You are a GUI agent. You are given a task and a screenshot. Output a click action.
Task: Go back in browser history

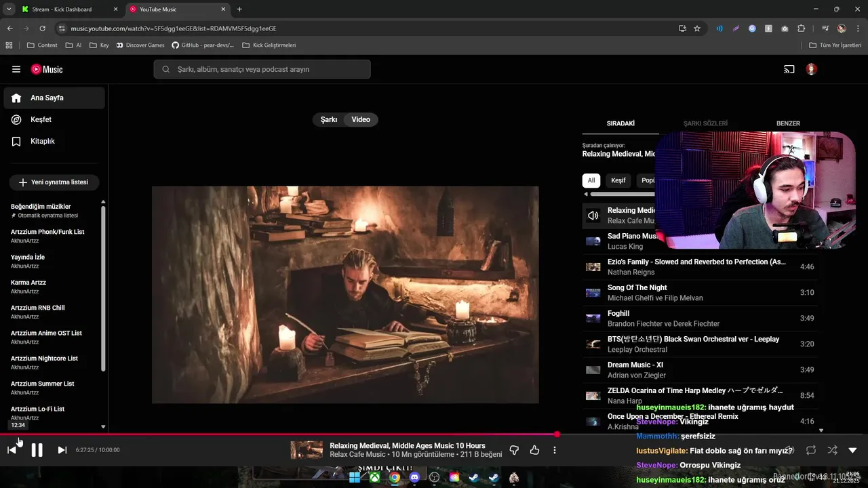[x=9, y=28]
